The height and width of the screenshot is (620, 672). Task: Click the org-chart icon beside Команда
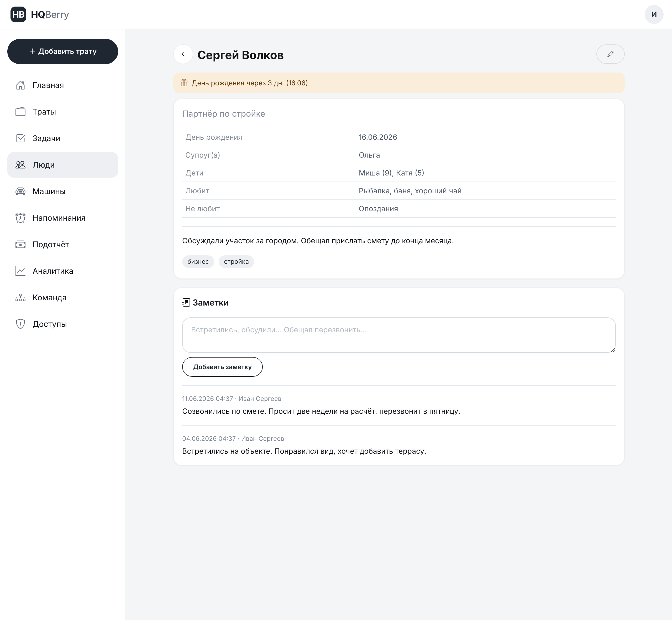point(20,297)
